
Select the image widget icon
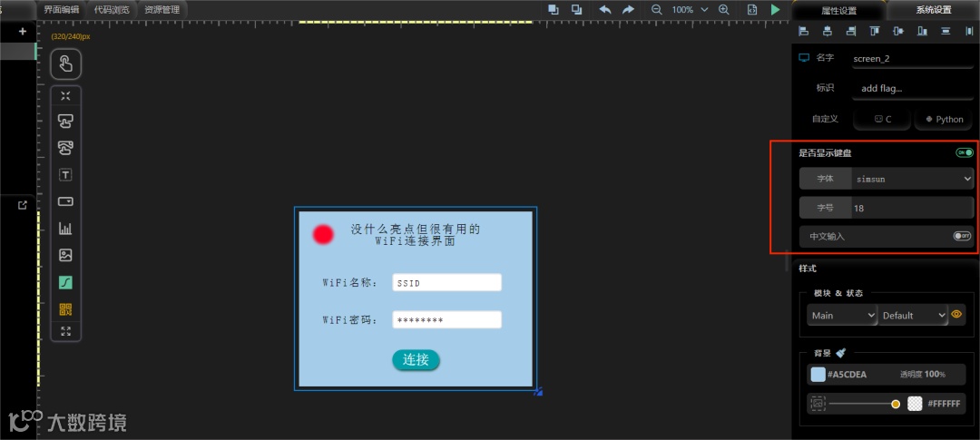coord(65,255)
